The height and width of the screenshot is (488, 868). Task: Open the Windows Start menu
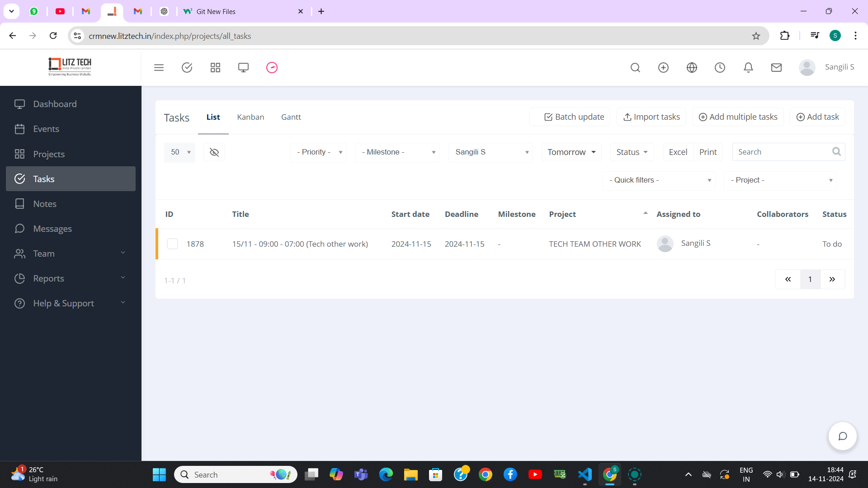[x=159, y=474]
